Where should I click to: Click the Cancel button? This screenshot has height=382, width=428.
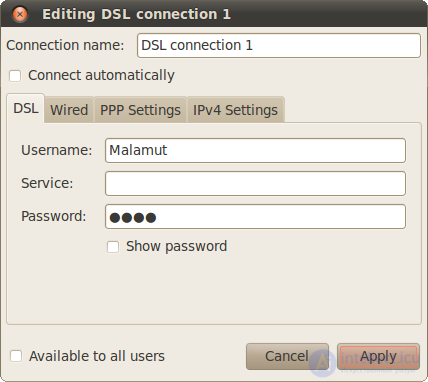(287, 356)
